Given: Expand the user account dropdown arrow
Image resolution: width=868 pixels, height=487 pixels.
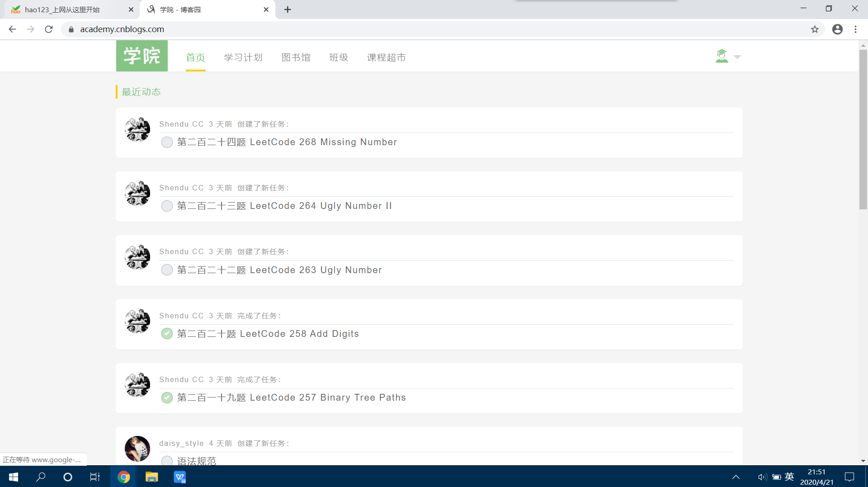Looking at the screenshot, I should (737, 57).
